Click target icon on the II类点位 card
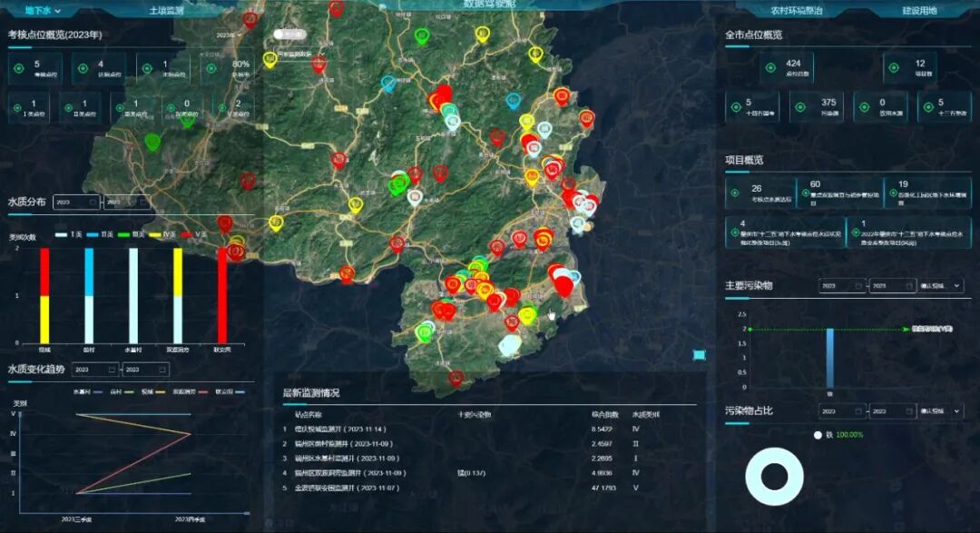Screen dimensions: 980x533 click(x=68, y=108)
